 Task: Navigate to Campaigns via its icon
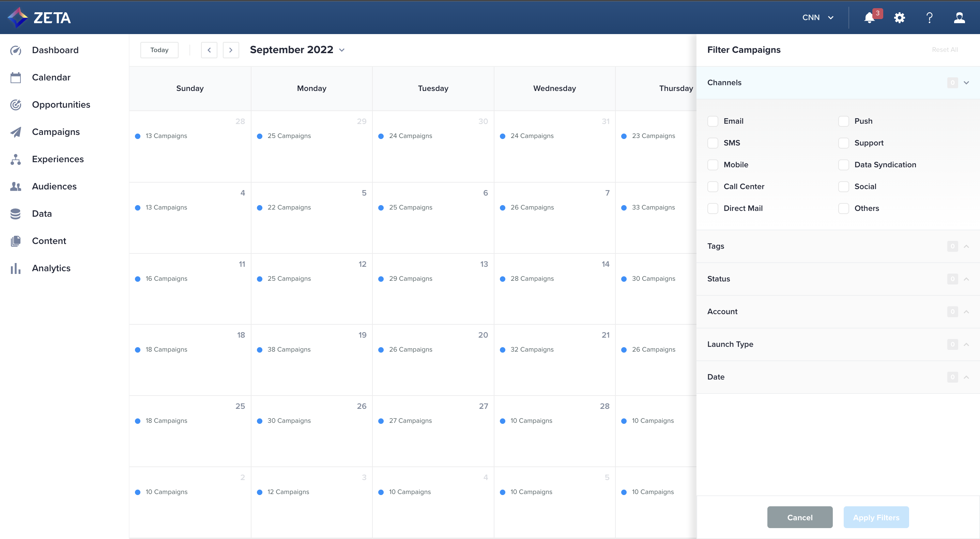point(16,132)
